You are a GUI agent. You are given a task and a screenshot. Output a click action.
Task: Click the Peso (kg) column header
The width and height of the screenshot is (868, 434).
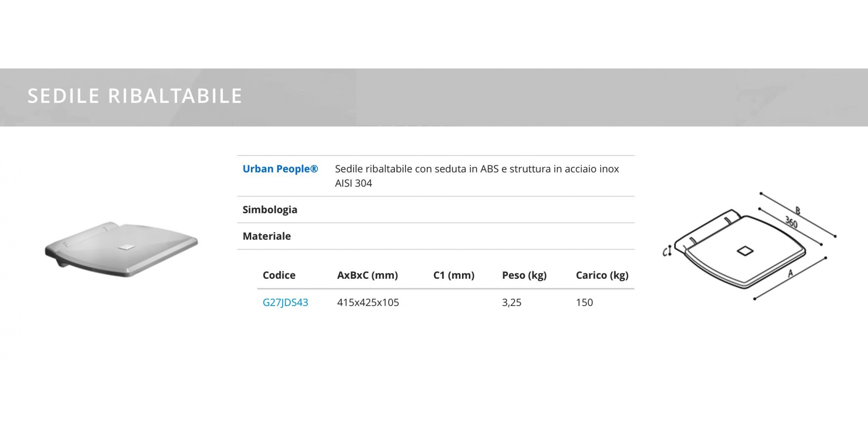click(524, 275)
